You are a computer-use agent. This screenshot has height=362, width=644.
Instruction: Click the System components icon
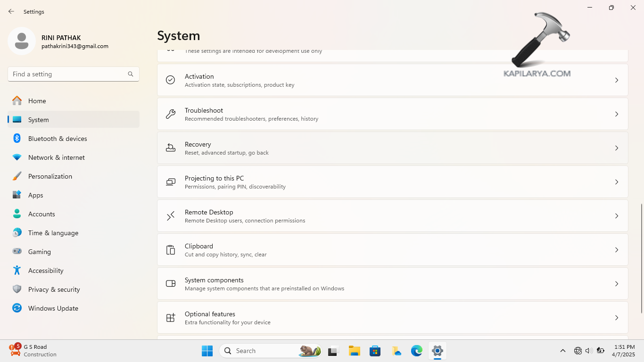pos(171,284)
